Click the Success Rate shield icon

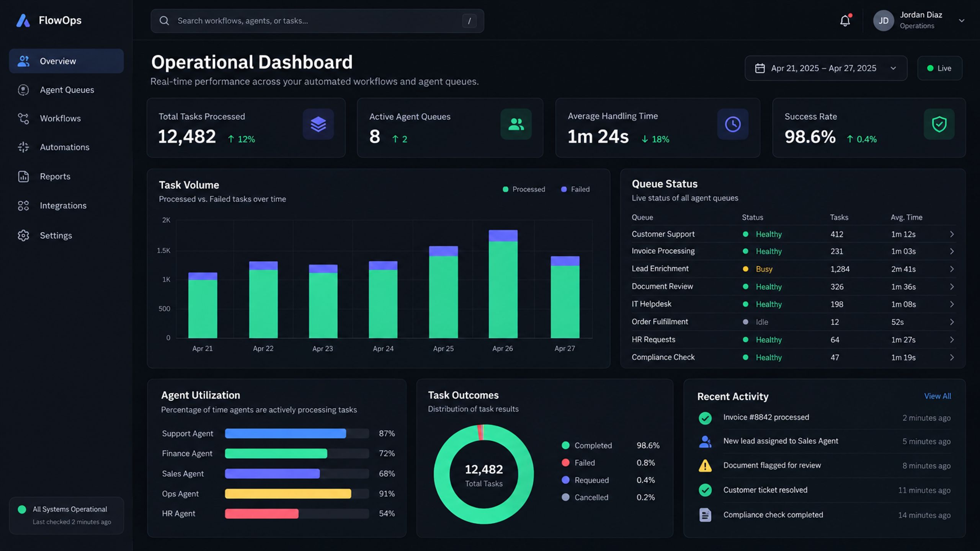(939, 124)
